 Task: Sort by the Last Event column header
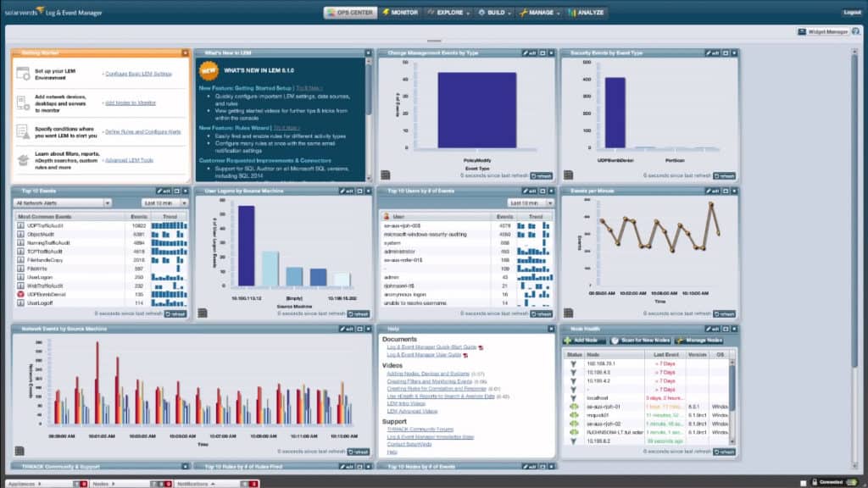[665, 355]
